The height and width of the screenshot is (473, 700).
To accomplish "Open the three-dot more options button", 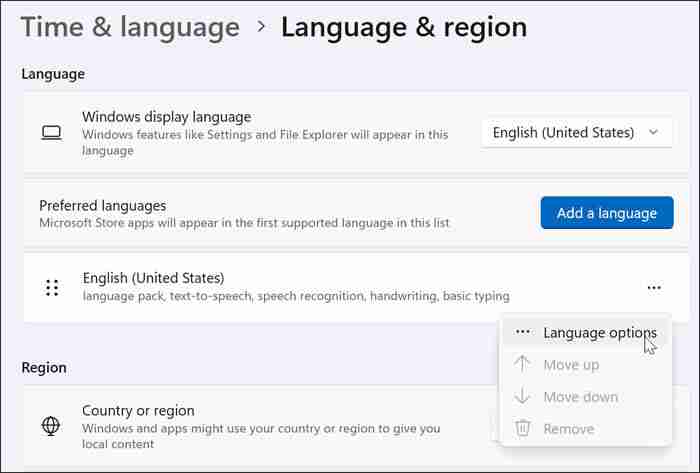I will coord(653,288).
